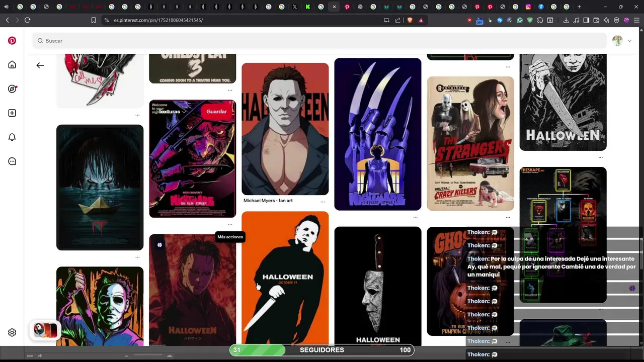The image size is (644, 362).
Task: Click the Buscar search field
Action: pos(319,41)
